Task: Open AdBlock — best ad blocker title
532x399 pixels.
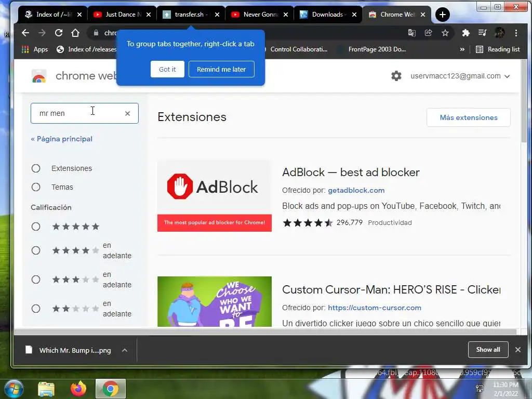Action: coord(351,172)
